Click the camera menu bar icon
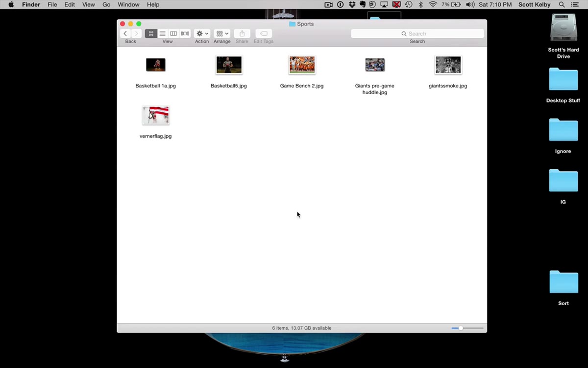The width and height of the screenshot is (588, 368). 328,4
